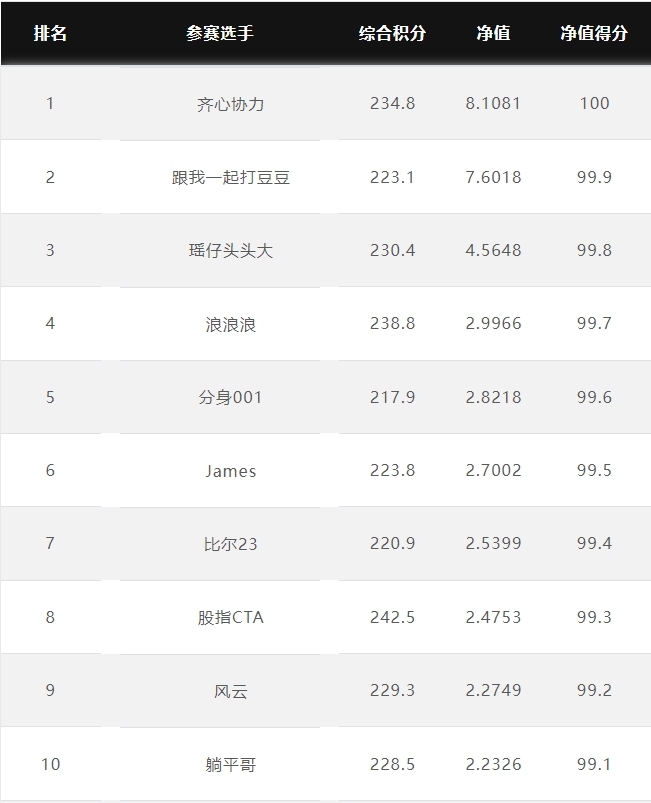This screenshot has height=803, width=651.
Task: Click the 参赛选手 column header
Action: point(220,33)
